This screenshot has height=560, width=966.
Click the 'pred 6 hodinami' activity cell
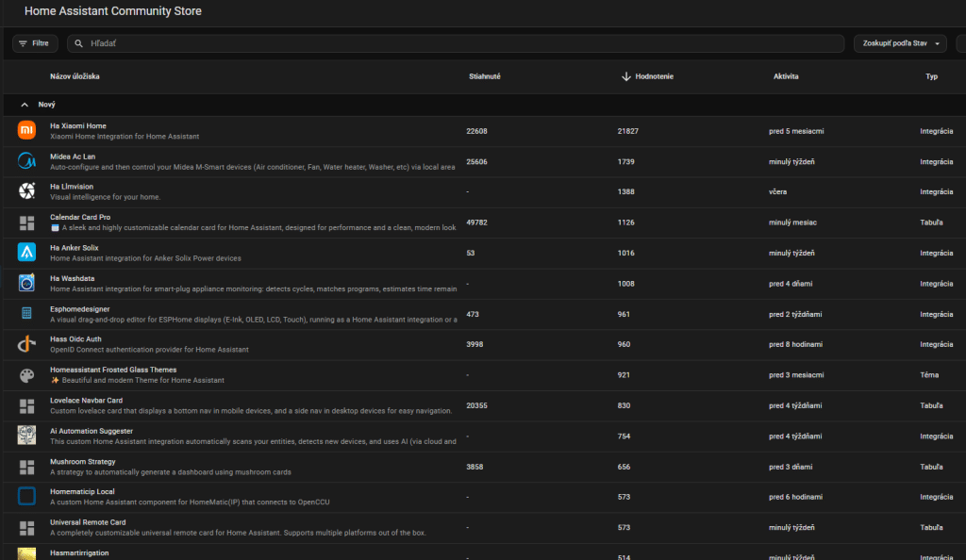pos(795,497)
